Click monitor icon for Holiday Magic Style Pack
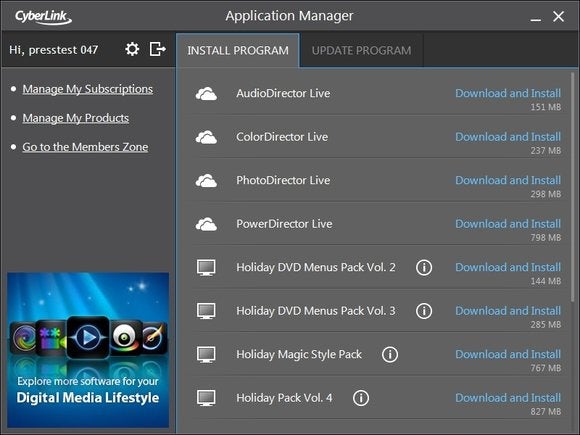The width and height of the screenshot is (580, 435). click(206, 354)
